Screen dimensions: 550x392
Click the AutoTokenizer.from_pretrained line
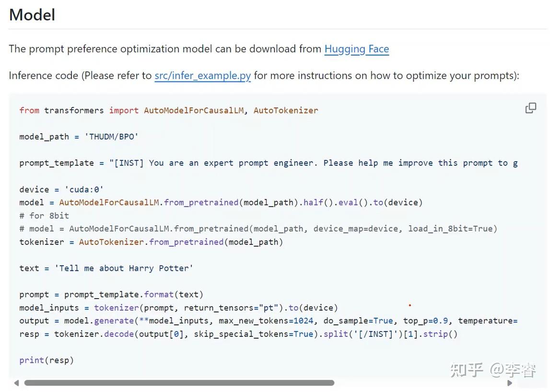pos(151,242)
